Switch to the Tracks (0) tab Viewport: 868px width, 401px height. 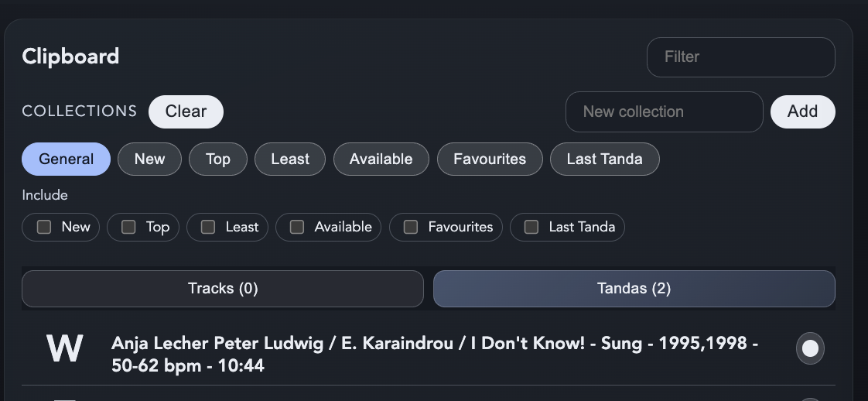pyautogui.click(x=223, y=289)
